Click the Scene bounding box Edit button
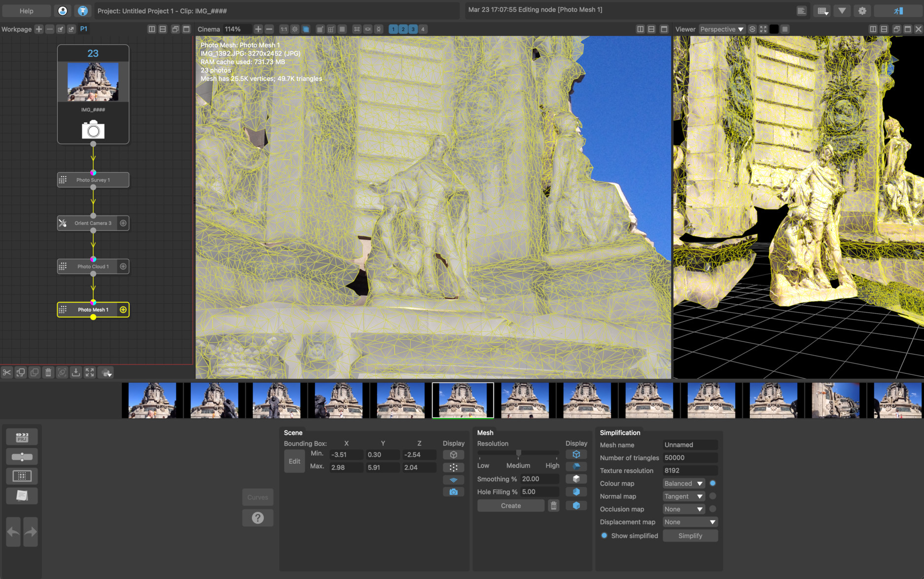Viewport: 924px width, 579px height. [x=294, y=461]
